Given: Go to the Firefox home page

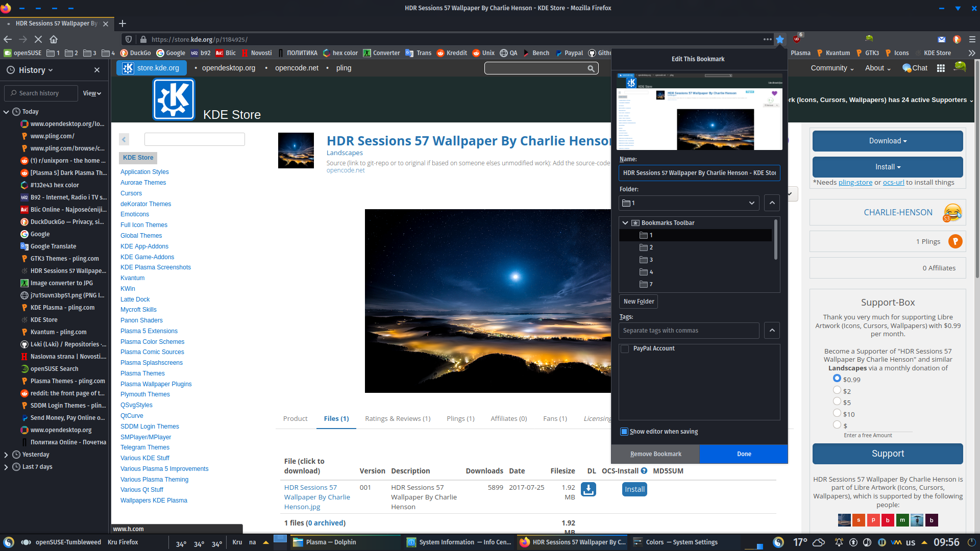Looking at the screenshot, I should click(54, 39).
